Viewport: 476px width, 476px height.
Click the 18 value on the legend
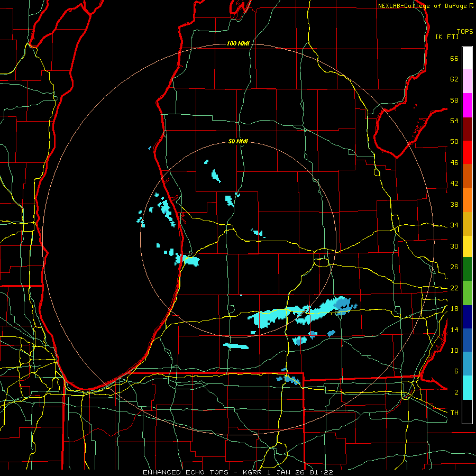coord(454,309)
